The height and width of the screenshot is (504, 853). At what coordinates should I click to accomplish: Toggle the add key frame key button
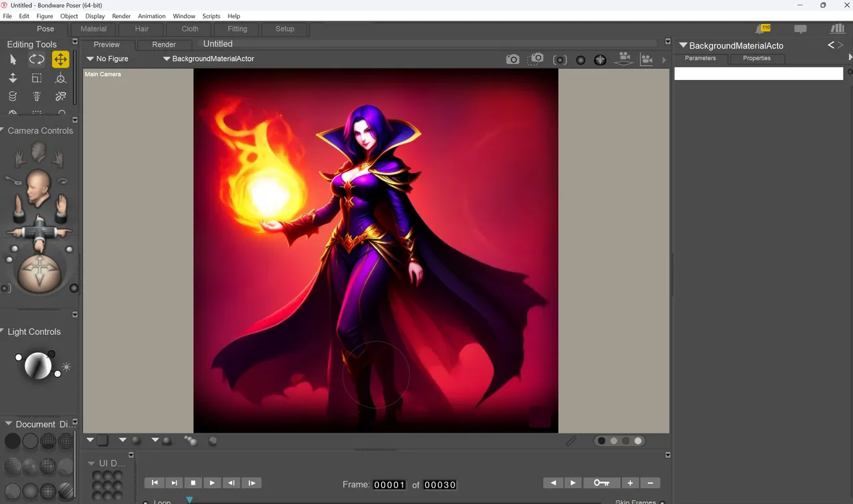602,483
